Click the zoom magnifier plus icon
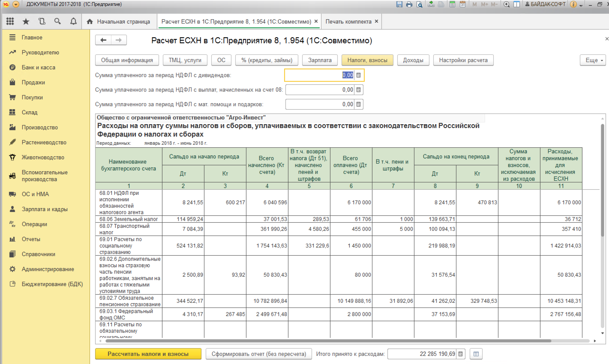This screenshot has height=364, width=609. coord(507,4)
